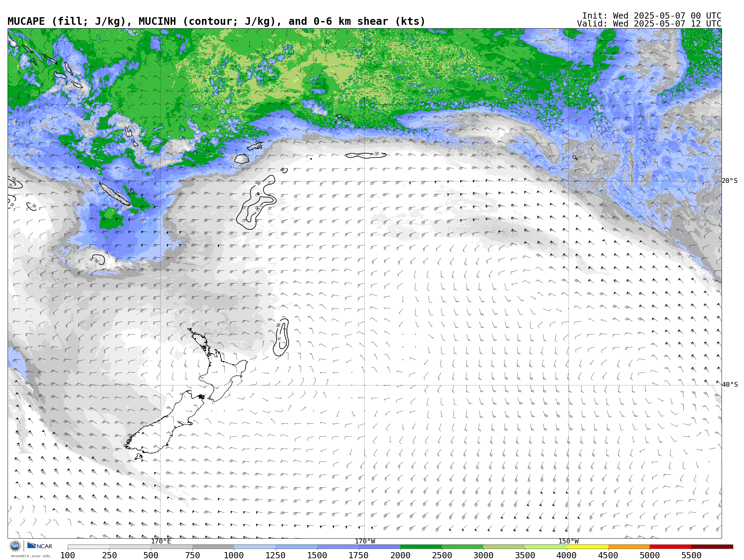Viewport: 744px width, 560px height.
Task: Click the 4000 colorbar tick label
Action: tap(567, 556)
